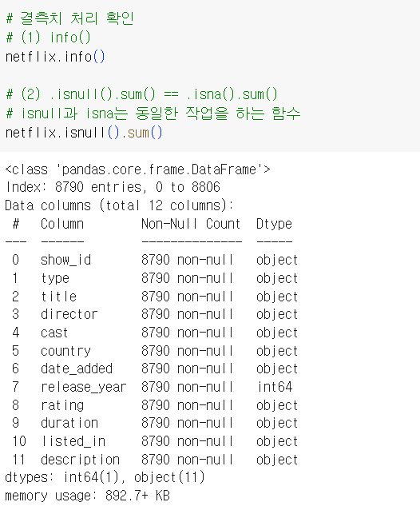Click the 'title' column name
The height and width of the screenshot is (506, 420).
[x=58, y=297]
